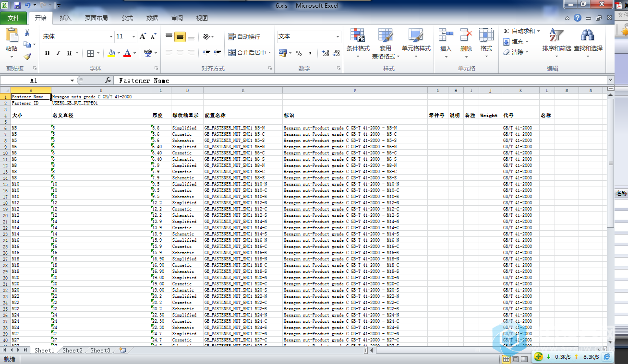Click the formula bar input field

(x=360, y=81)
